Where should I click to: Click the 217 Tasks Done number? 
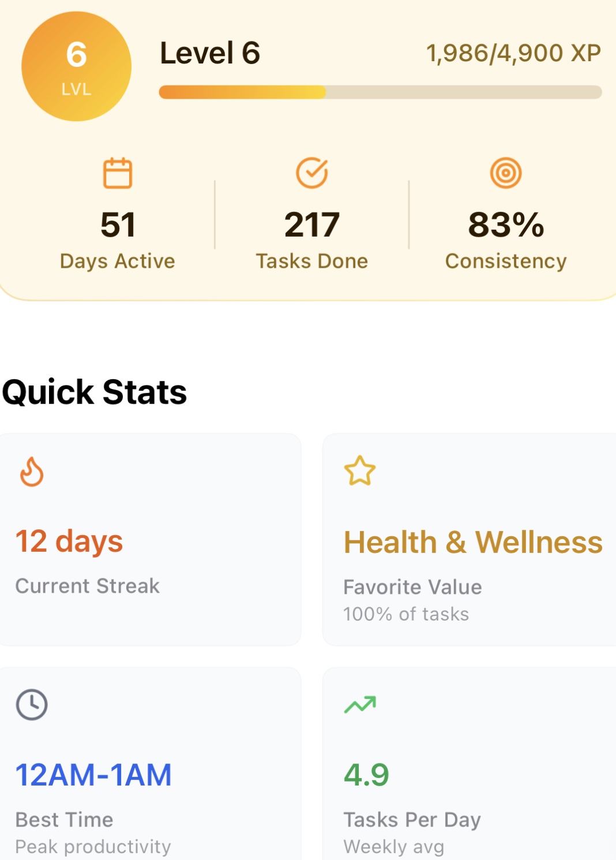312,225
